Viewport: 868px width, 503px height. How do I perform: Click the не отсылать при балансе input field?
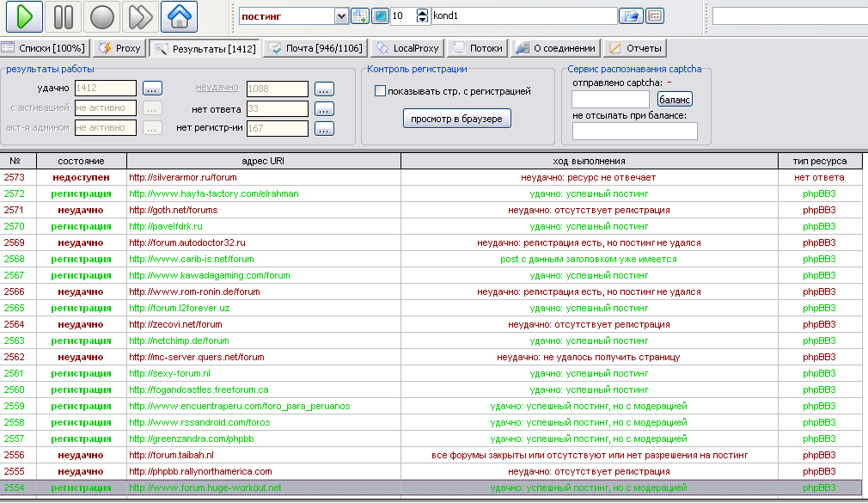[x=634, y=131]
